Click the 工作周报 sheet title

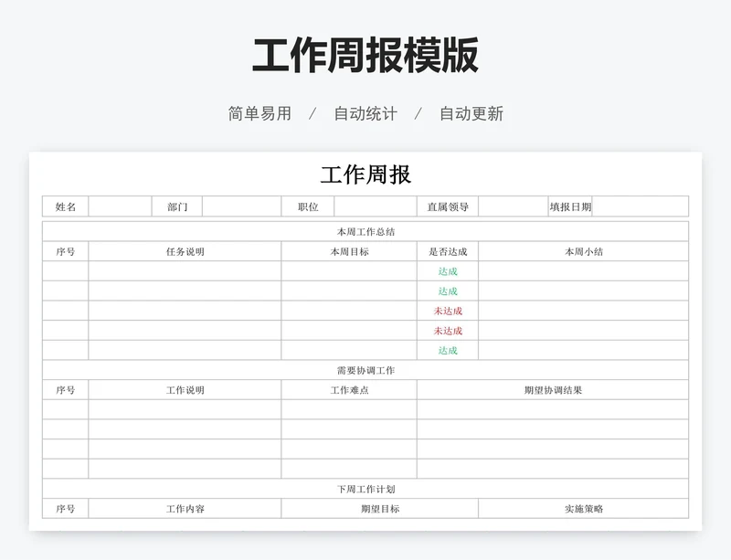coord(365,174)
